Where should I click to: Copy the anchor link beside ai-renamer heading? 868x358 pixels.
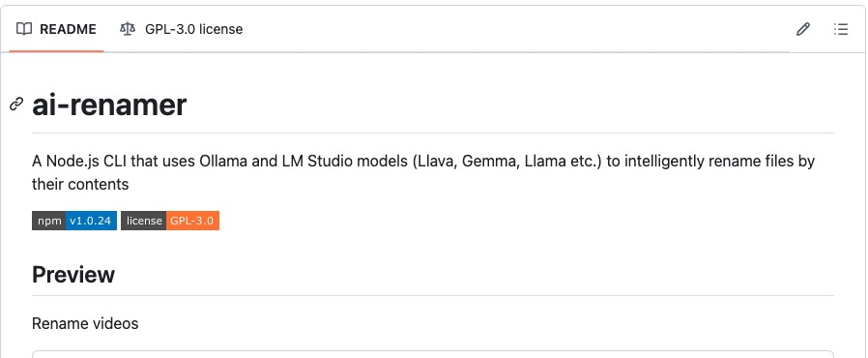16,104
